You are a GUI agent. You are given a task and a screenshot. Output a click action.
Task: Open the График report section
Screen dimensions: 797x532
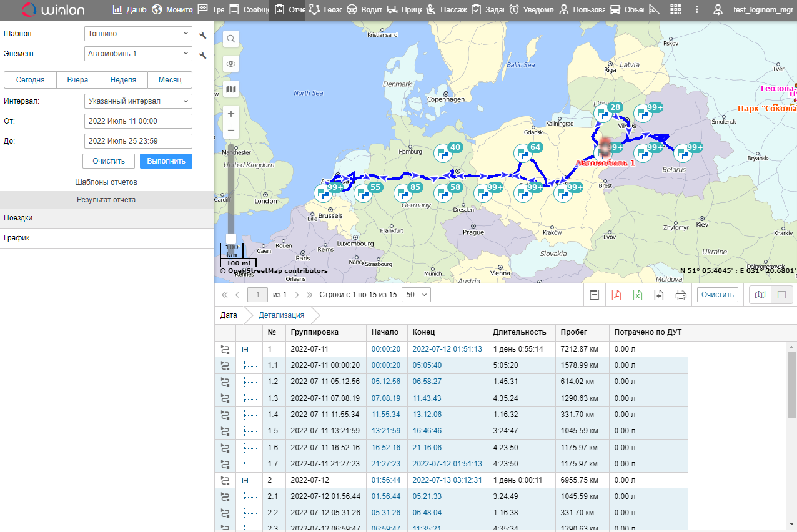click(x=107, y=238)
